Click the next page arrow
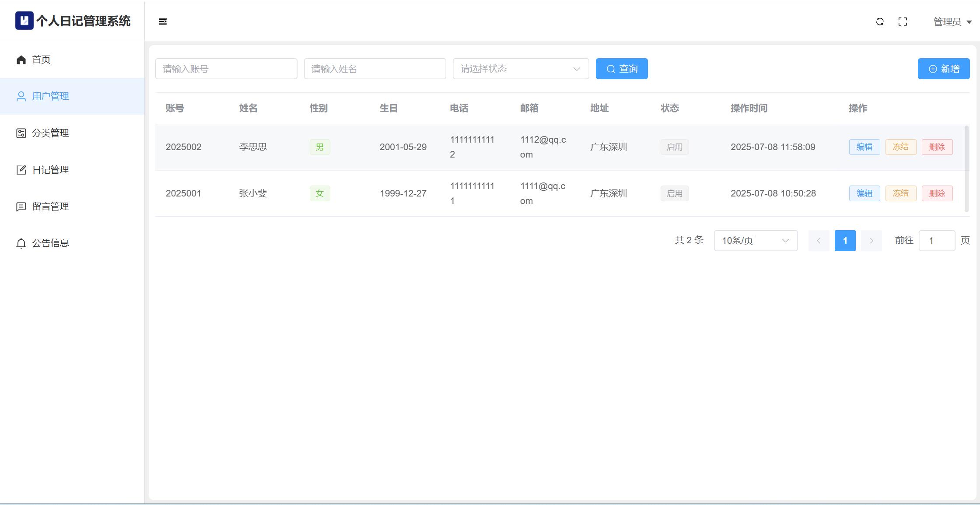Viewport: 980px width, 505px height. point(871,241)
